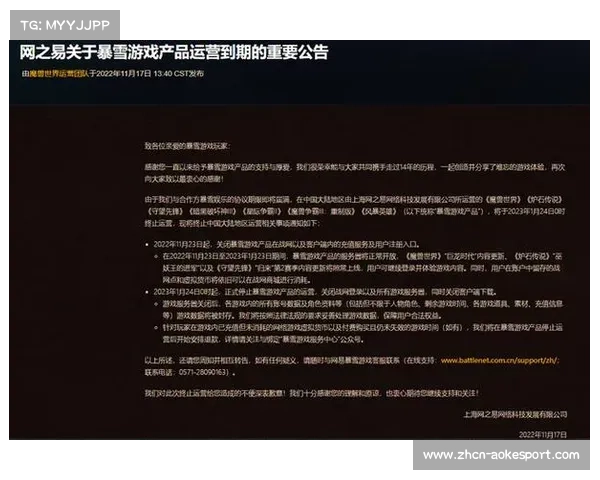
Task: Click the paragraph starting 感谢您一直以来给予暴雪游戏产品
Action: click(355, 173)
